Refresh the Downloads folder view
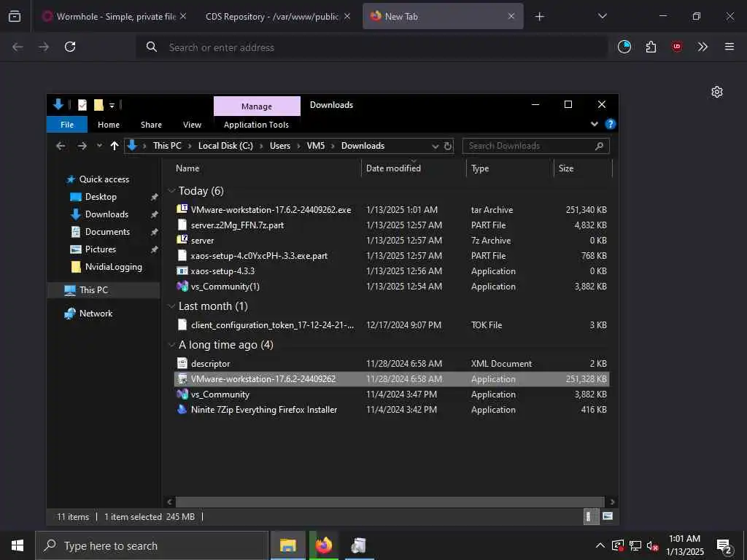 pyautogui.click(x=447, y=146)
